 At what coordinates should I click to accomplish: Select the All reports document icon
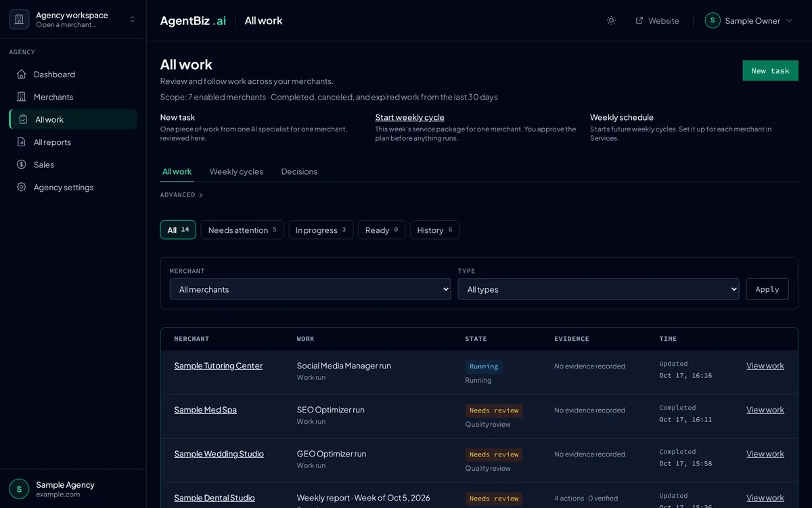click(22, 142)
